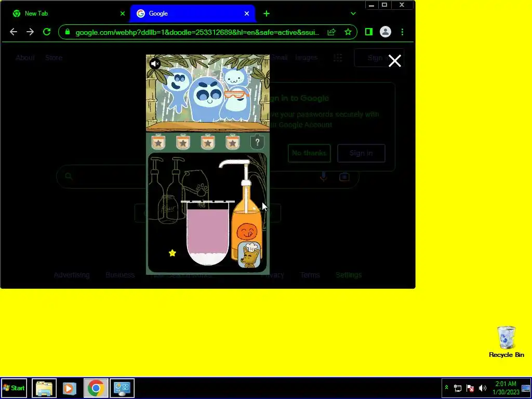The image size is (532, 399).
Task: Open the dimmed Google apps grid
Action: click(338, 58)
